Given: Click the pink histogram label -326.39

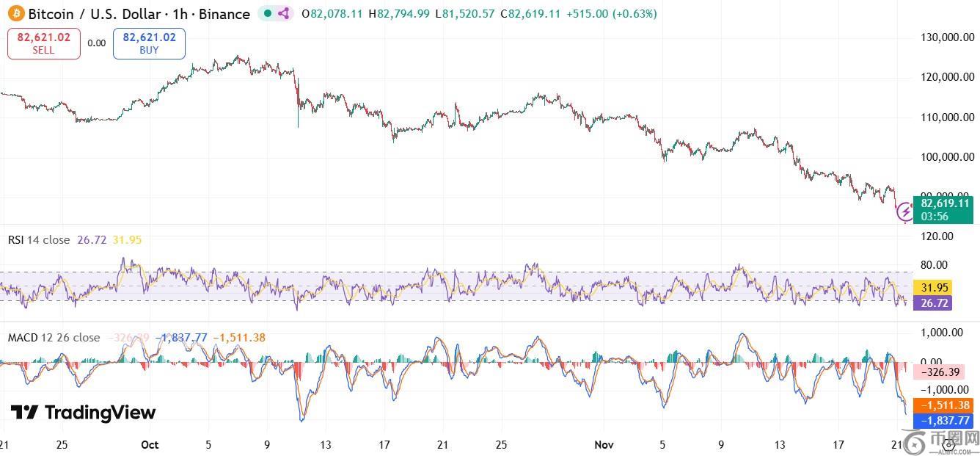Looking at the screenshot, I should pos(943,372).
